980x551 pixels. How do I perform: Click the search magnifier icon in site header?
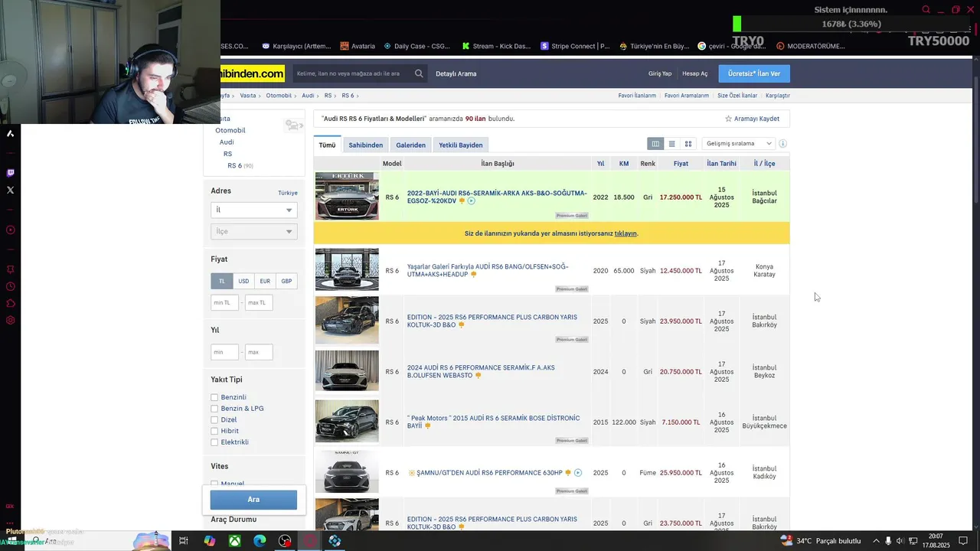(x=420, y=73)
